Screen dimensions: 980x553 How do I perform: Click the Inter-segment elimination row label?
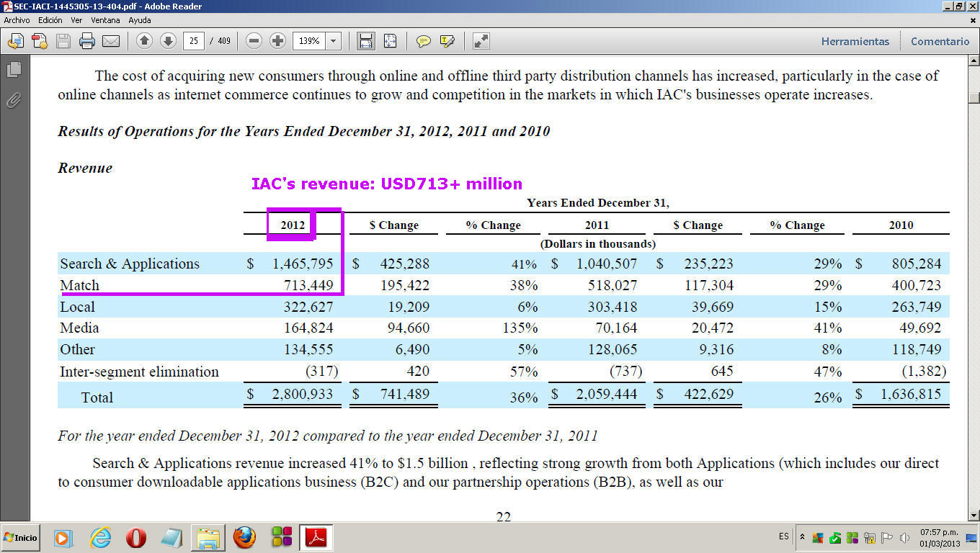click(x=139, y=372)
